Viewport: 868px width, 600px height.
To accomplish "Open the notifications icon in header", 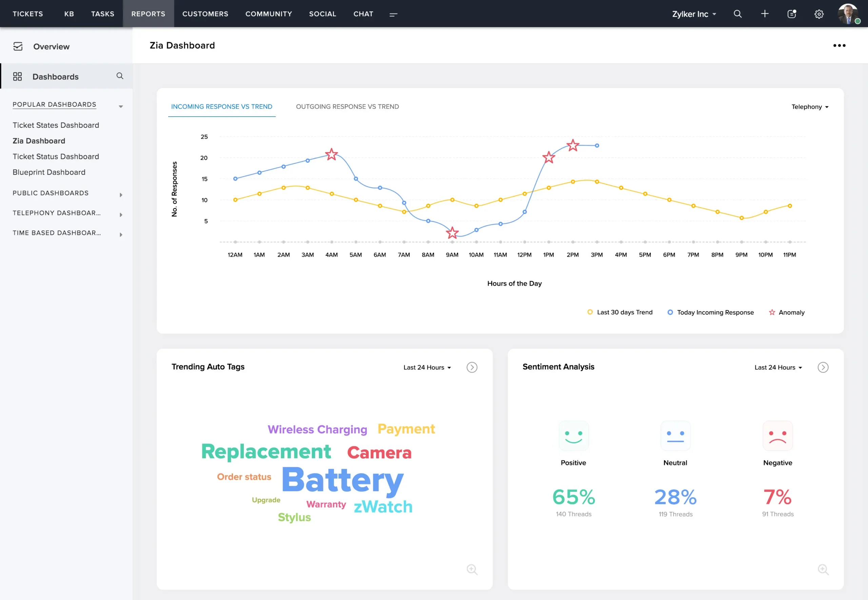I will click(x=792, y=14).
